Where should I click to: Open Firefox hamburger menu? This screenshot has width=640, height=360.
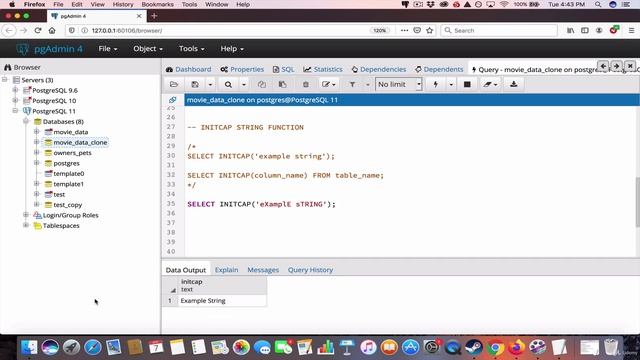click(631, 31)
